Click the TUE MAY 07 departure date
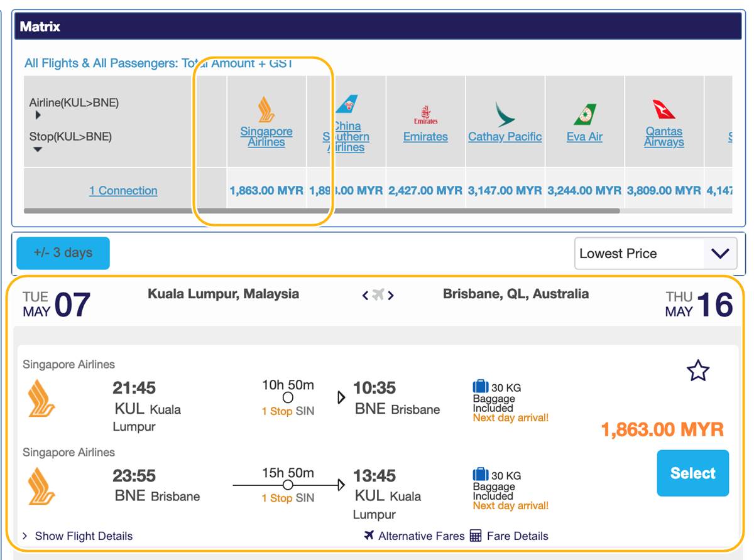Screen dimensions: 754x560 [57, 304]
